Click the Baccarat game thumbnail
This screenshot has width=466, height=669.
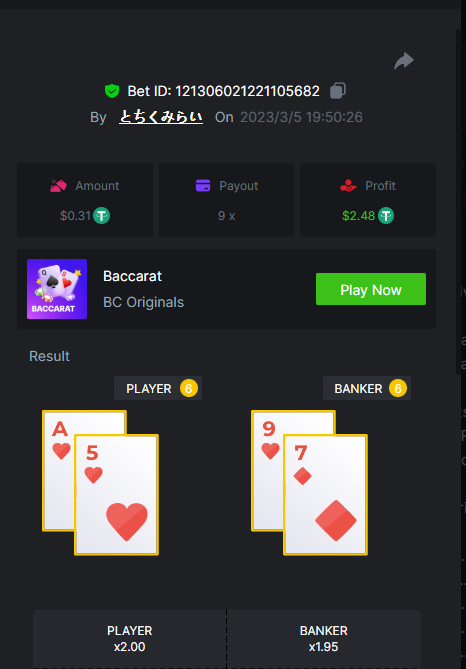pyautogui.click(x=57, y=289)
